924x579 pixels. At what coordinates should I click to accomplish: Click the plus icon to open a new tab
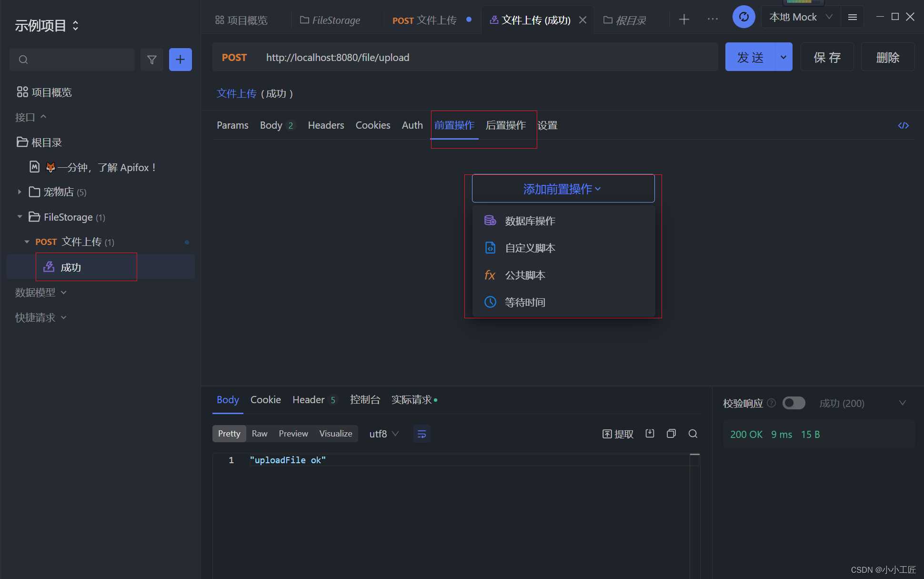[684, 19]
